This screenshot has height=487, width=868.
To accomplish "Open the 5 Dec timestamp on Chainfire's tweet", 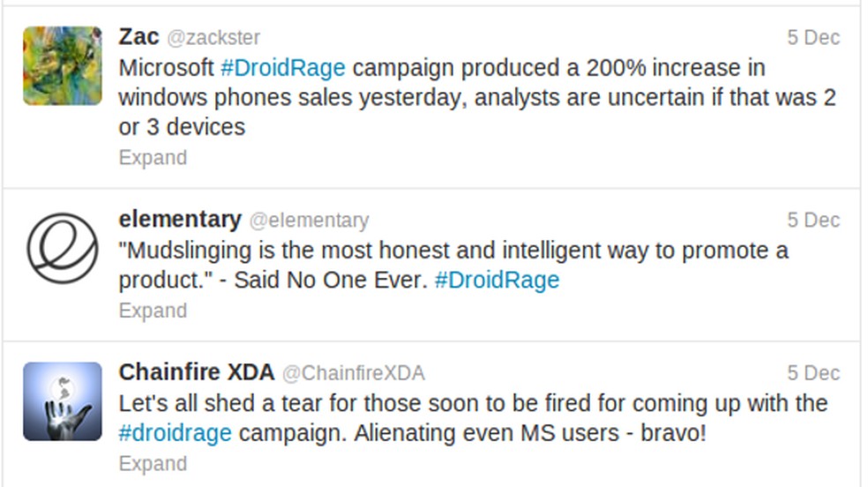I will tap(813, 373).
